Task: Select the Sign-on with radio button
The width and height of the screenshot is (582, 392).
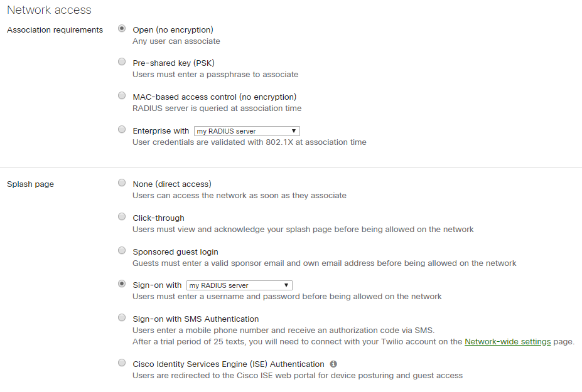Action: [x=122, y=283]
